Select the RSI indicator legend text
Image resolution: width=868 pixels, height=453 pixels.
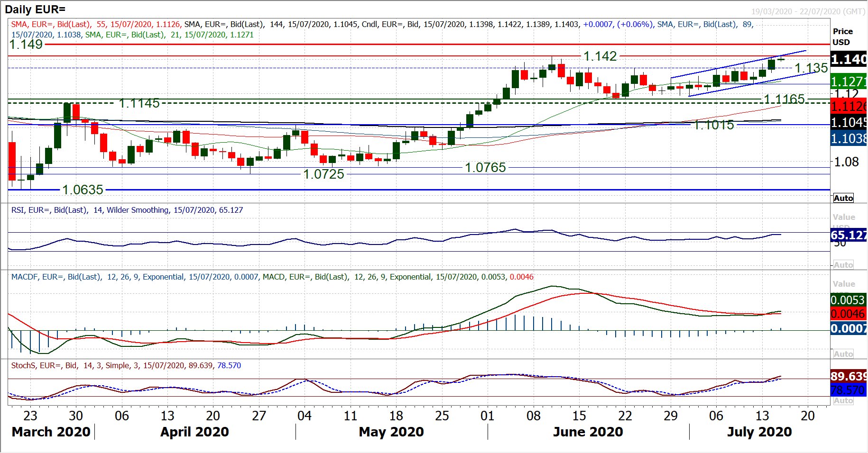(x=127, y=210)
